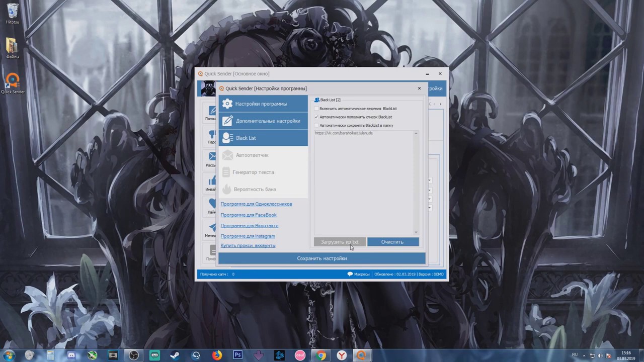Open the Windows Start menu

9,355
